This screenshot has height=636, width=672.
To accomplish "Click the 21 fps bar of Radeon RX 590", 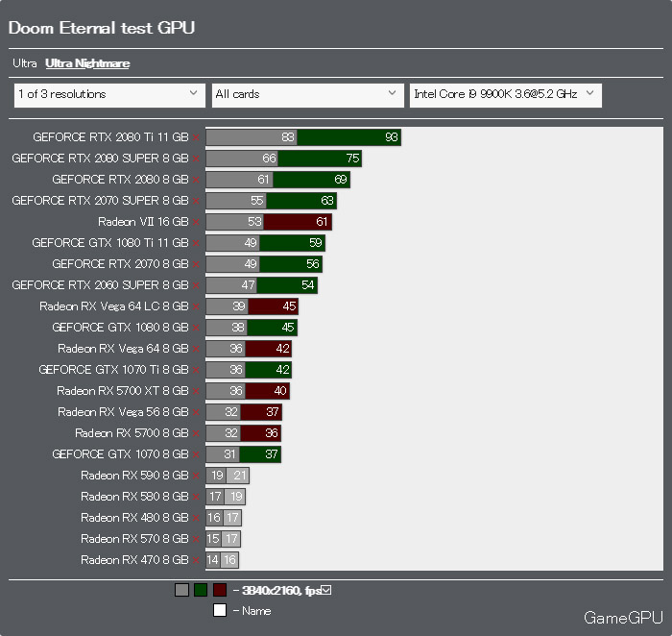I will [237, 476].
